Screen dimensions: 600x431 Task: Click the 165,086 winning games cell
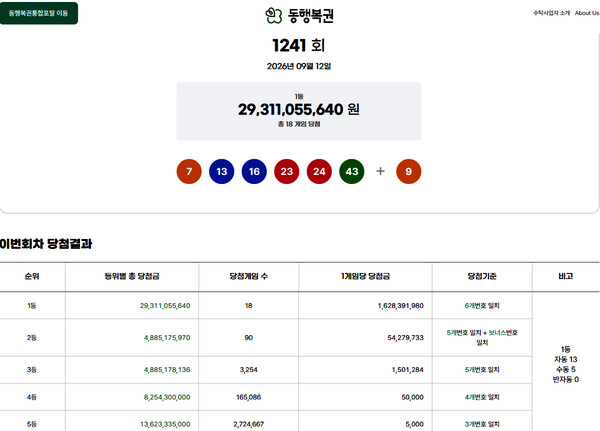[x=249, y=397]
